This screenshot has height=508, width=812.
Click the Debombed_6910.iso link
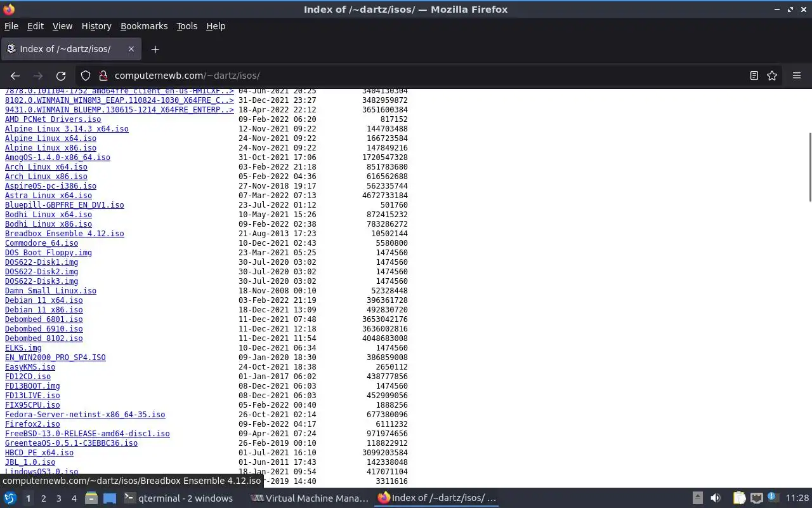click(x=44, y=329)
